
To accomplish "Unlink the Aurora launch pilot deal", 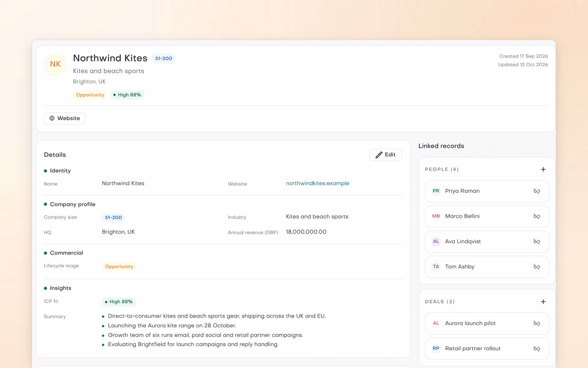I will pyautogui.click(x=537, y=323).
